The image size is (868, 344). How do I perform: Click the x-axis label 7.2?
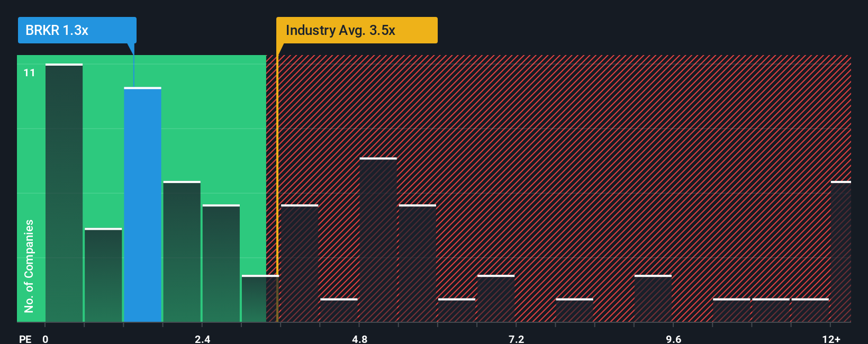(516, 339)
